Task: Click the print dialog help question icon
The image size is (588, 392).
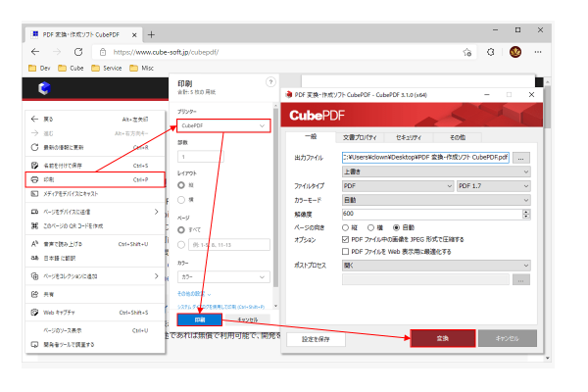Action: point(270,82)
